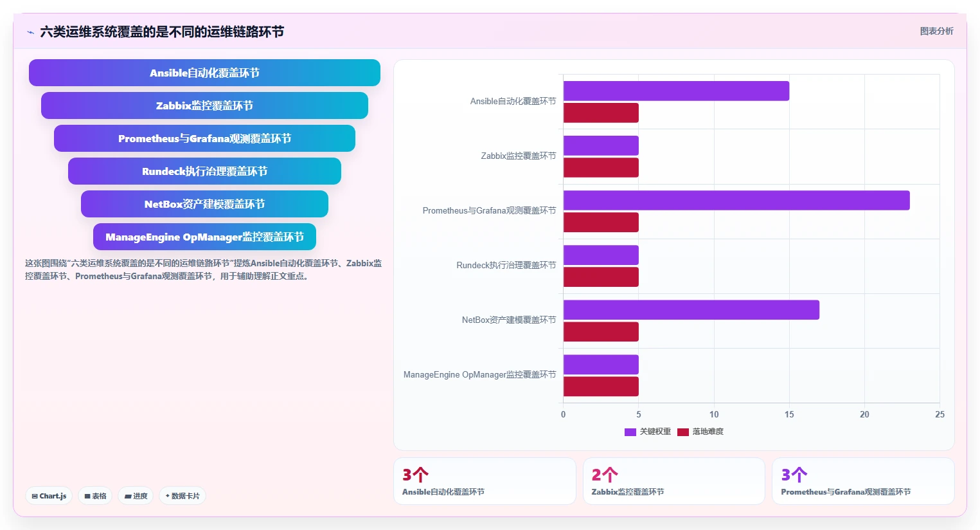Click the purple bar for ManageEngine OpManager
This screenshot has width=980, height=530.
(x=601, y=364)
